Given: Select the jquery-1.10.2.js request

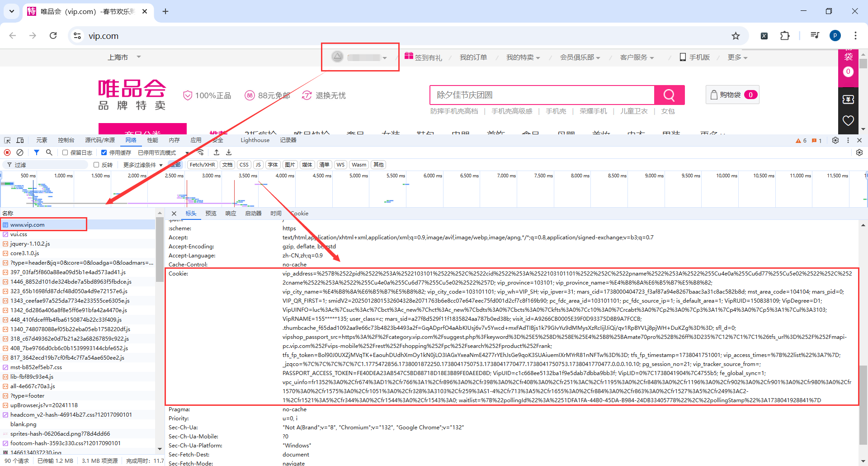Looking at the screenshot, I should 30,244.
